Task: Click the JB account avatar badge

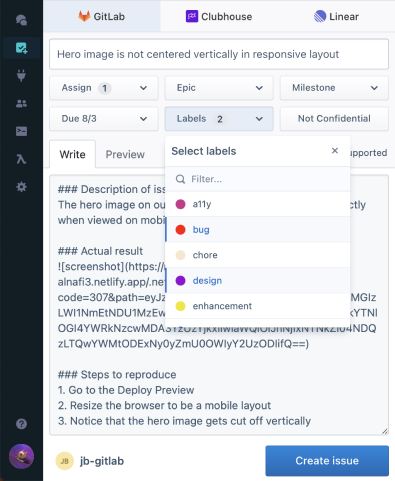Action: point(65,461)
